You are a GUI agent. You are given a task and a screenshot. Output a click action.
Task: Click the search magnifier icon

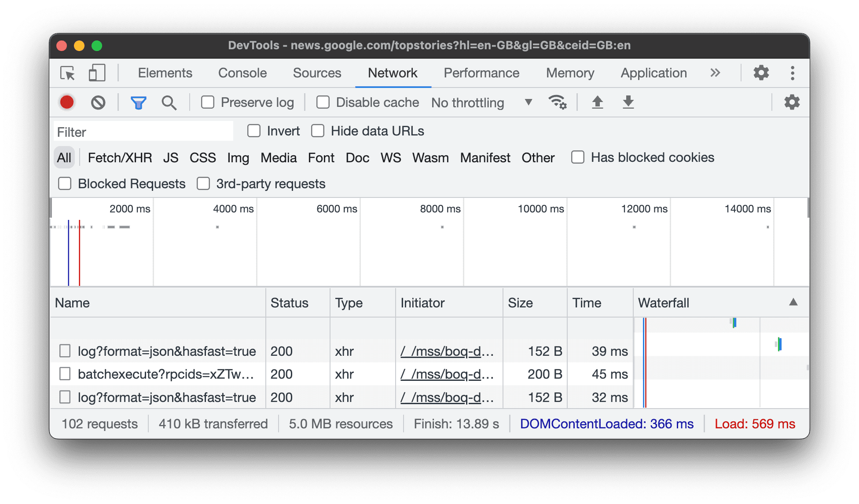169,102
